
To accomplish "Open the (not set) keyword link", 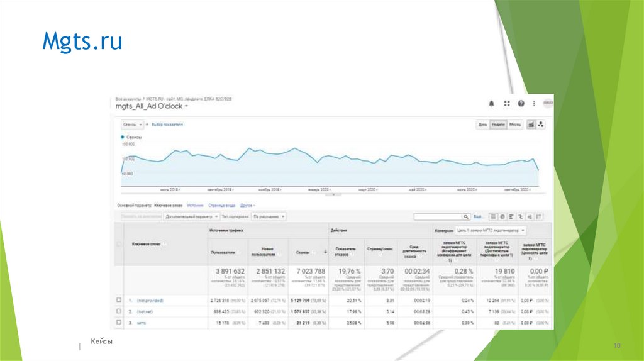I will pyautogui.click(x=145, y=312).
